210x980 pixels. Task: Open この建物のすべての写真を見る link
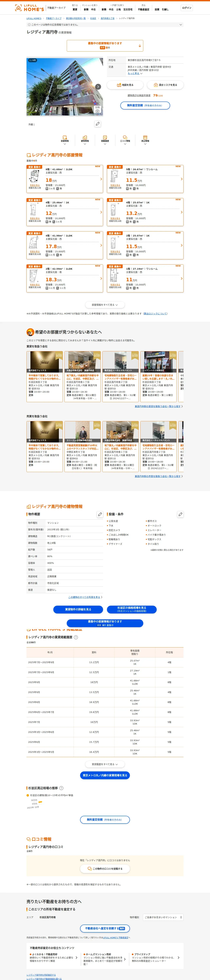click(x=84, y=597)
